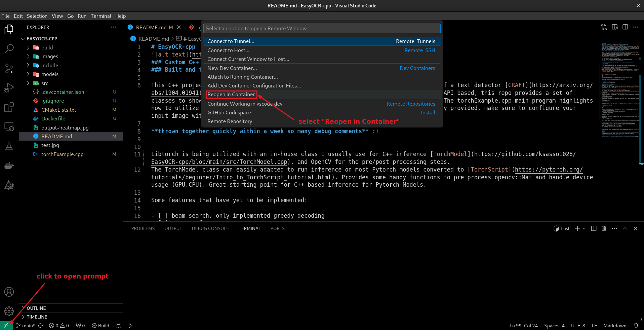The height and width of the screenshot is (330, 644).
Task: Click the main* branch in status bar
Action: coord(26,326)
